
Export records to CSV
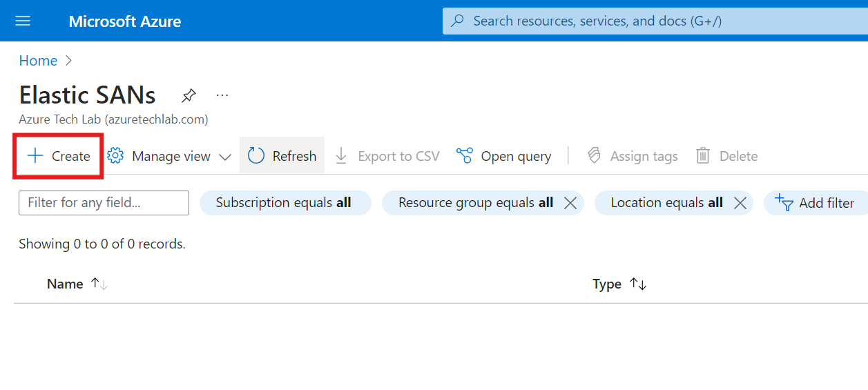coord(387,156)
